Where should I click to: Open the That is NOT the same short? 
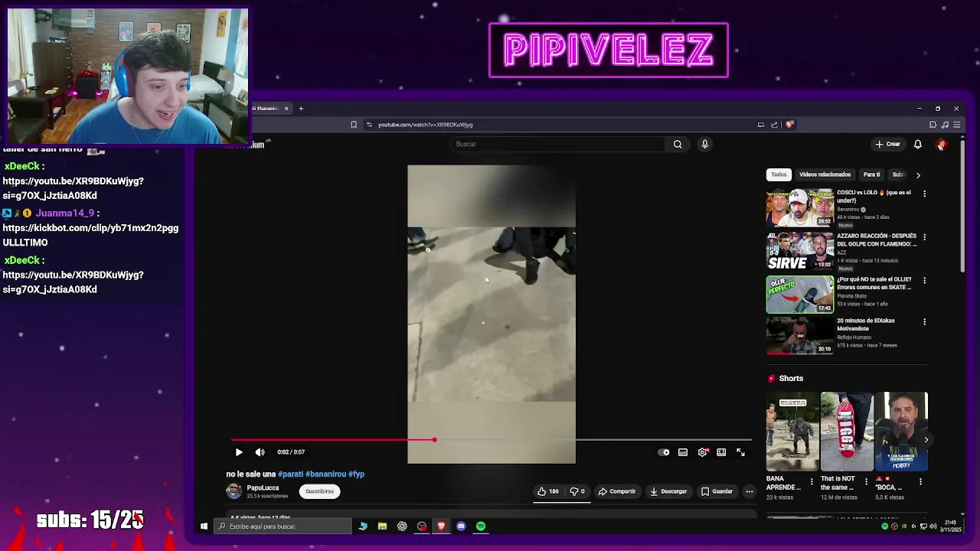(846, 432)
